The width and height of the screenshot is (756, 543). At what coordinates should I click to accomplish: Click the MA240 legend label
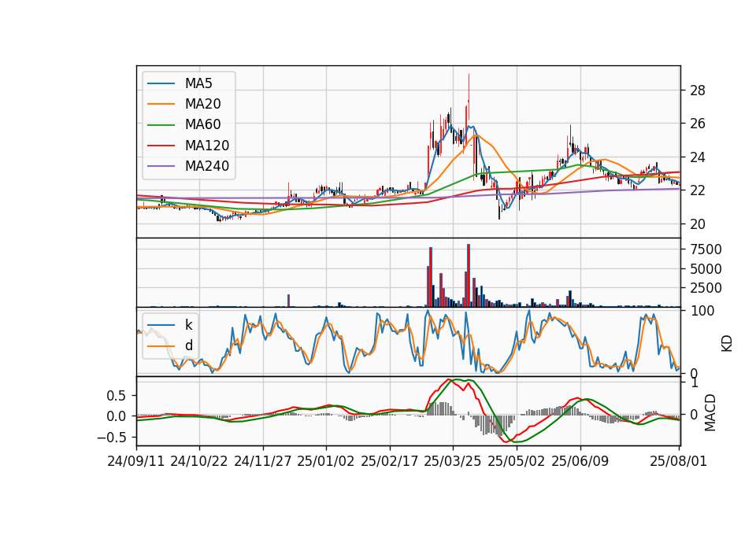pos(207,166)
